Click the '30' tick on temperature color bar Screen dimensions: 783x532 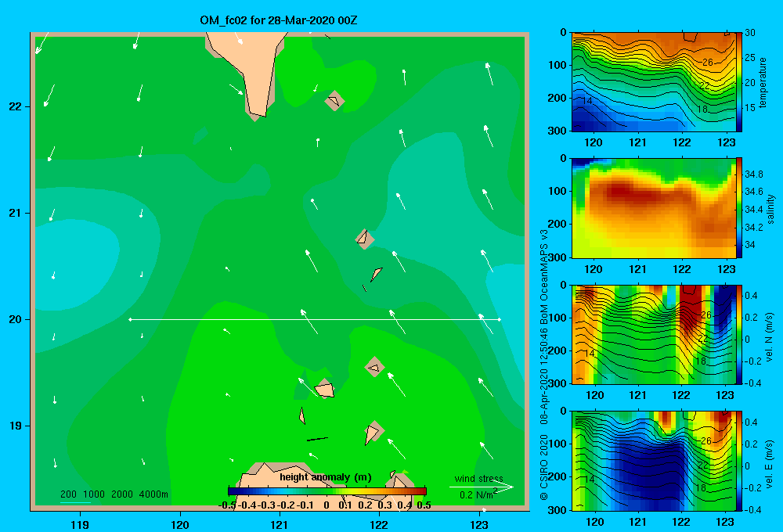tap(749, 32)
